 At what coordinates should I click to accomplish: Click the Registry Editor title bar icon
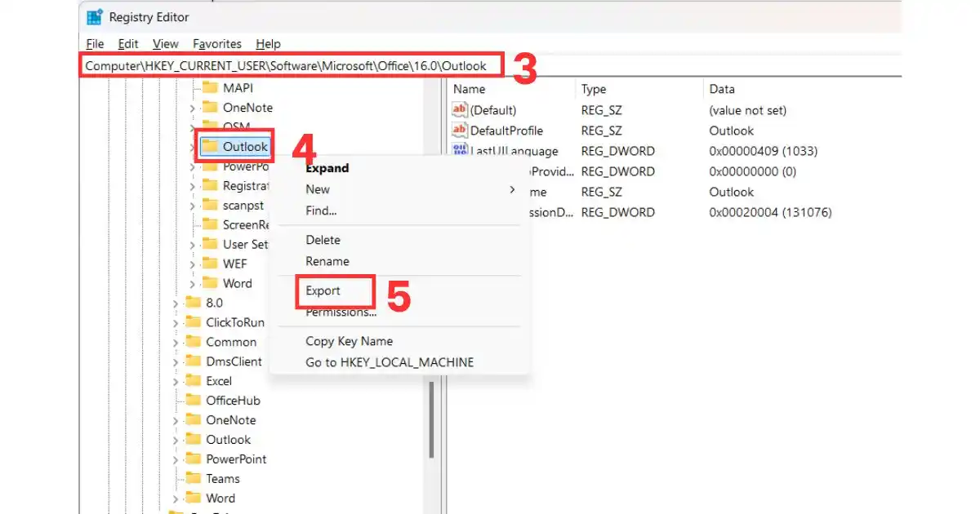tap(95, 16)
